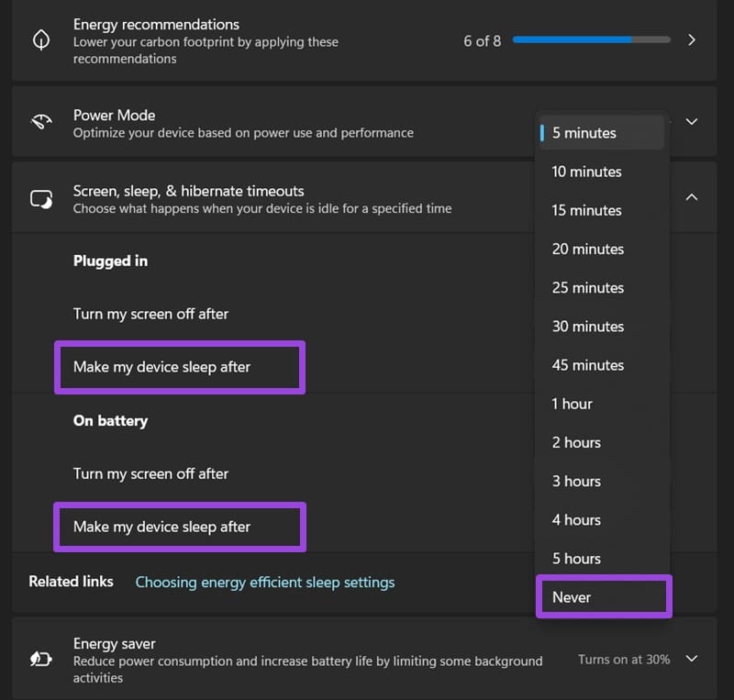Click the Turn my screen off after label under Plugged in

[x=150, y=314]
